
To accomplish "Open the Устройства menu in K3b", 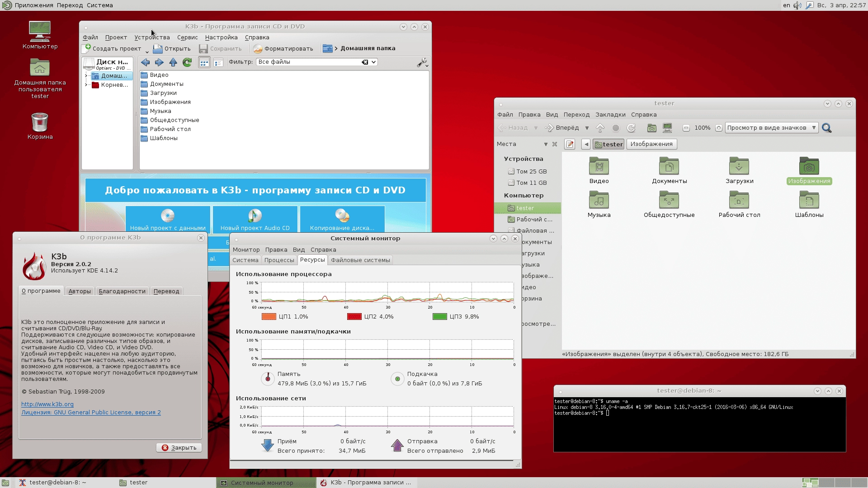I will click(152, 38).
